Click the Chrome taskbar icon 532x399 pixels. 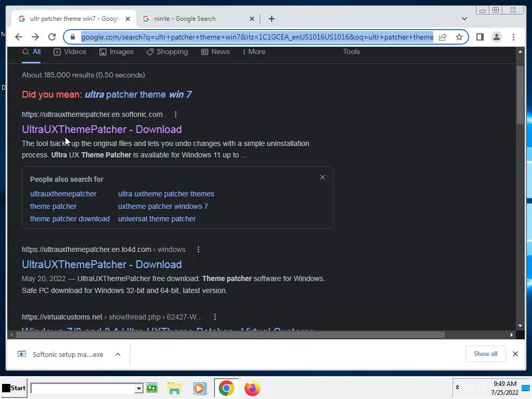pos(227,388)
